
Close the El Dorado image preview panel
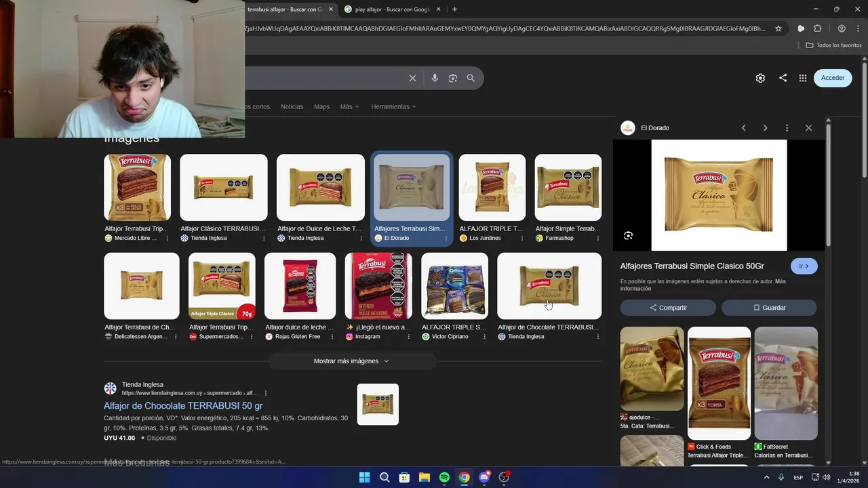808,128
